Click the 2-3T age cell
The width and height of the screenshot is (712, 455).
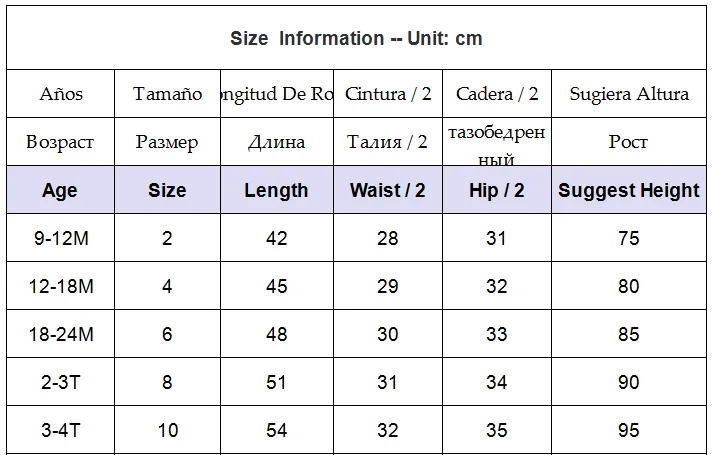click(60, 382)
